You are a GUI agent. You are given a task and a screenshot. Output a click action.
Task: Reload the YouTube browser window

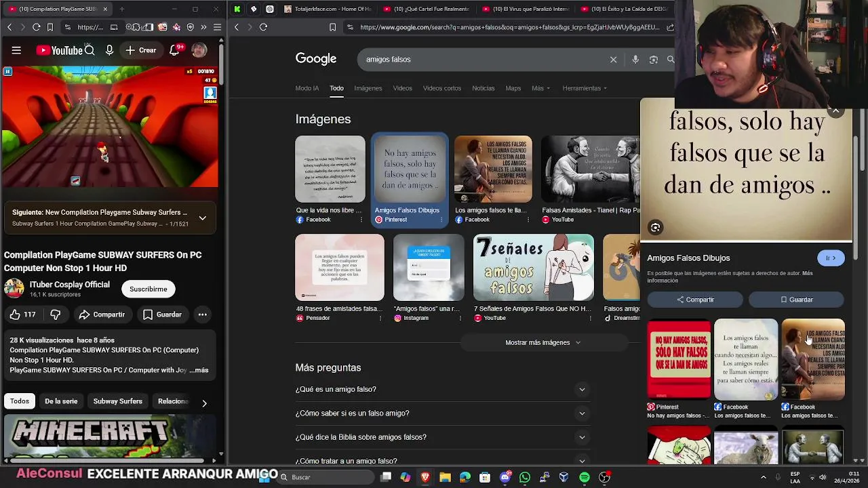pos(37,27)
